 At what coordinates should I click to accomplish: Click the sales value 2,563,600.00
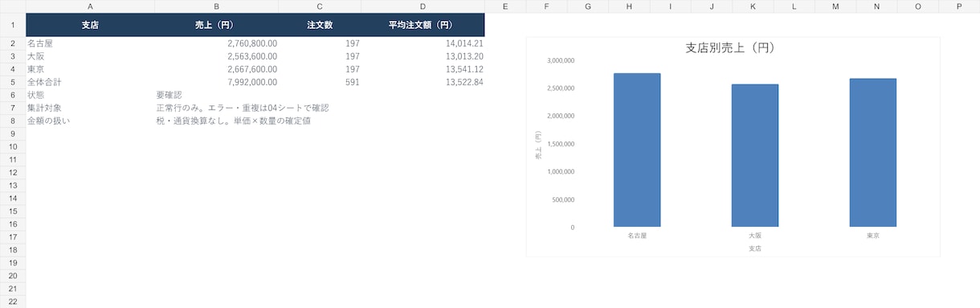click(x=217, y=56)
